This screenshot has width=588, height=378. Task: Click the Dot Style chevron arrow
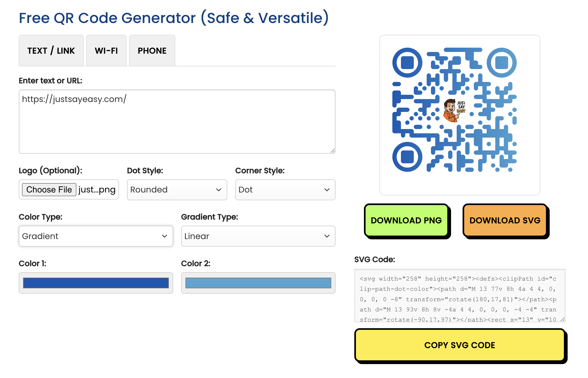coord(219,190)
